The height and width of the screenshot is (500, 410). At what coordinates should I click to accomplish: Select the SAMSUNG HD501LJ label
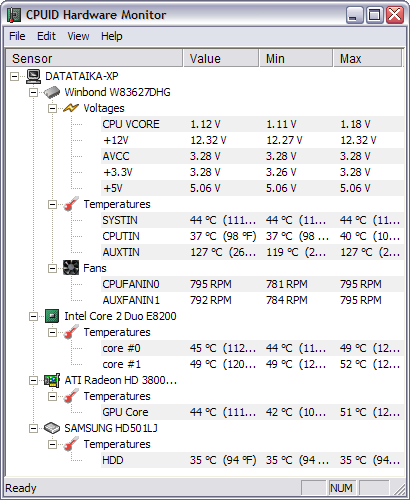[111, 428]
